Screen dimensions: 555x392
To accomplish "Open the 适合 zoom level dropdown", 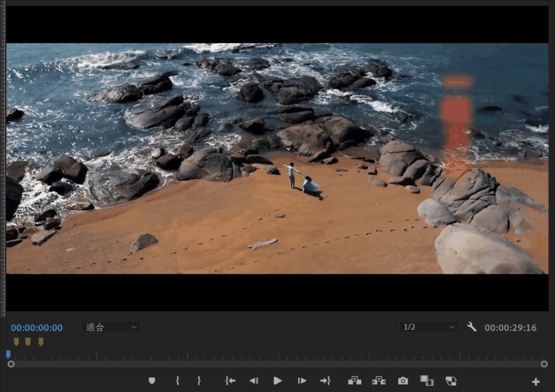I will tap(111, 327).
